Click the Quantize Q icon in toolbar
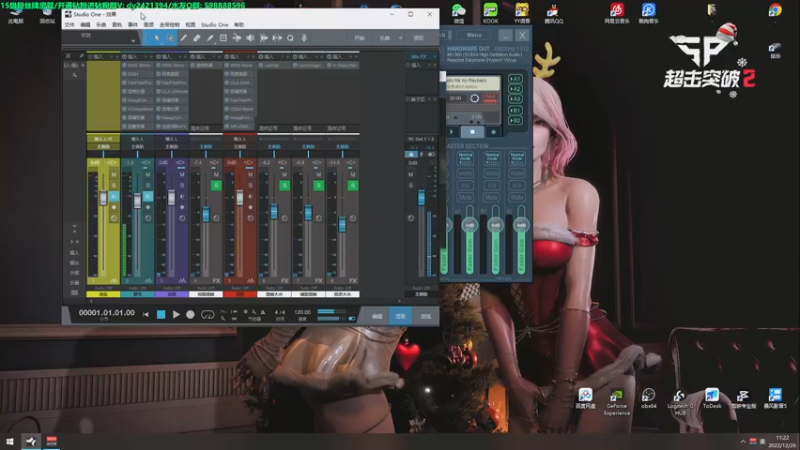Image resolution: width=800 pixels, height=450 pixels. click(290, 38)
